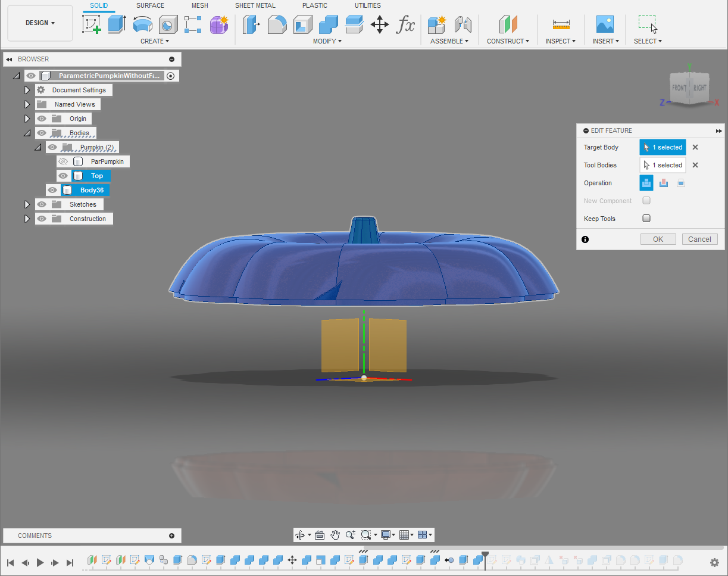Cancel the Edit Feature dialog
Viewport: 728px width, 576px height.
tap(699, 239)
